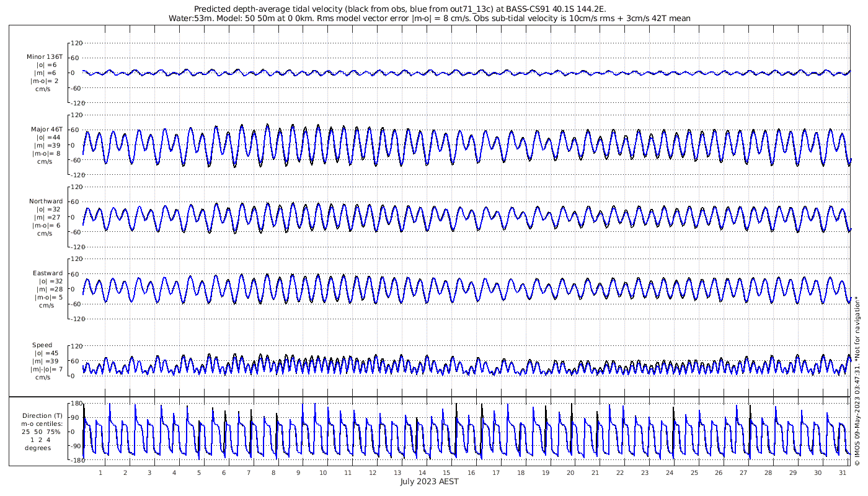Screen dimensions: 868x496
Task: Click day tick label '15' on the x-axis
Action: click(x=446, y=472)
